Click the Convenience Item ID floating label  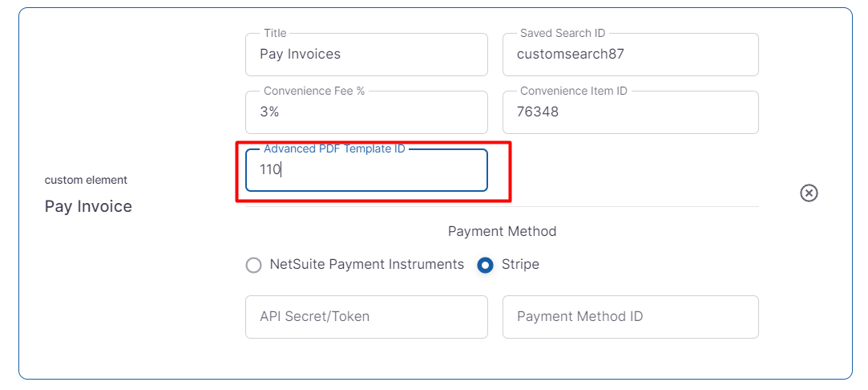click(x=573, y=91)
